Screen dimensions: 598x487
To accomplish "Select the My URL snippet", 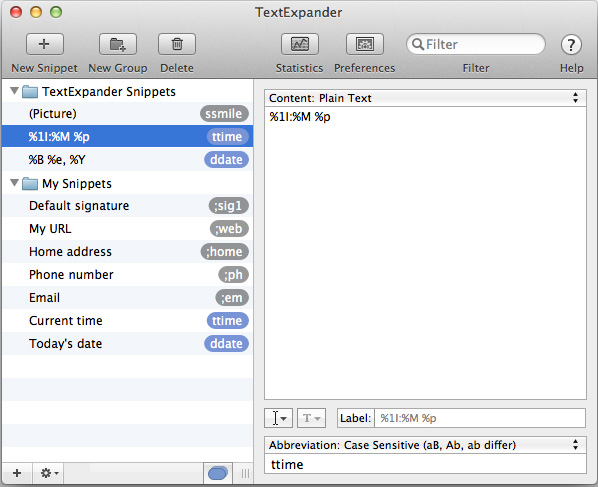I will coord(127,228).
